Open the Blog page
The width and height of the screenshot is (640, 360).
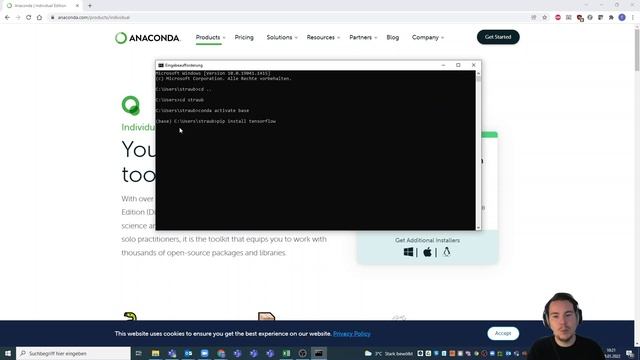click(x=393, y=38)
